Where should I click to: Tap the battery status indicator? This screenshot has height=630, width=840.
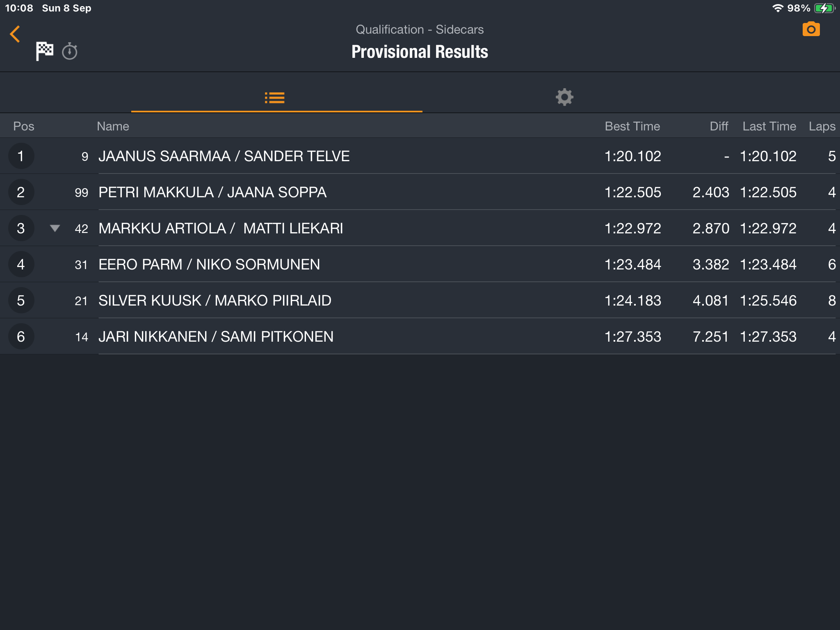[x=824, y=8]
